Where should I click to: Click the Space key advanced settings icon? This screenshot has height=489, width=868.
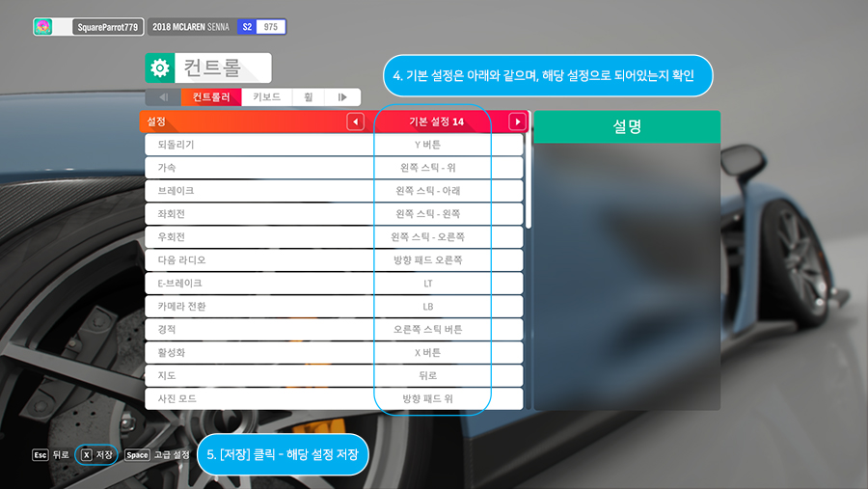137,454
